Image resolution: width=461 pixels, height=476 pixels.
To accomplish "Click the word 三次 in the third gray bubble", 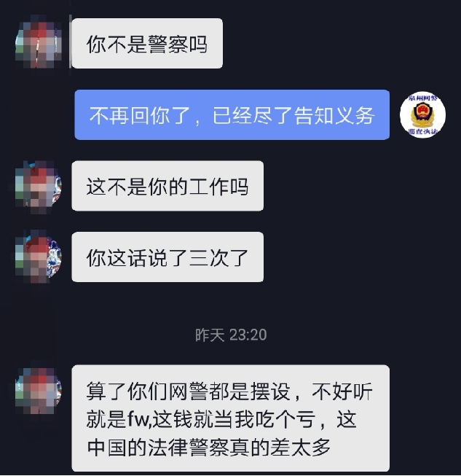I will [208, 258].
